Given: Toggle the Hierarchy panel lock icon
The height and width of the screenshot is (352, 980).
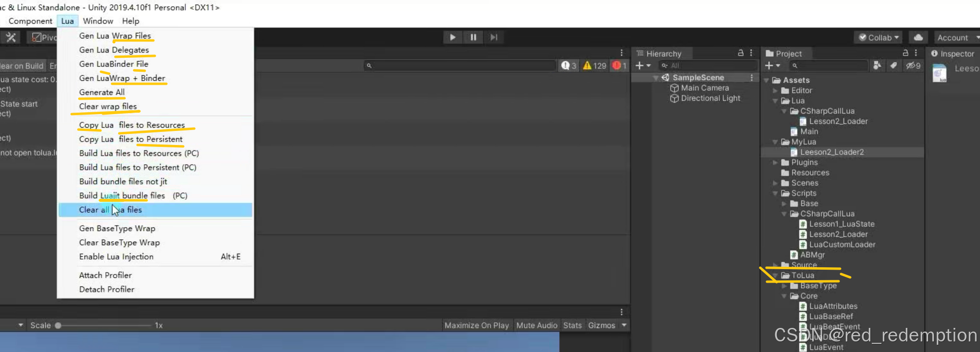Looking at the screenshot, I should (741, 53).
